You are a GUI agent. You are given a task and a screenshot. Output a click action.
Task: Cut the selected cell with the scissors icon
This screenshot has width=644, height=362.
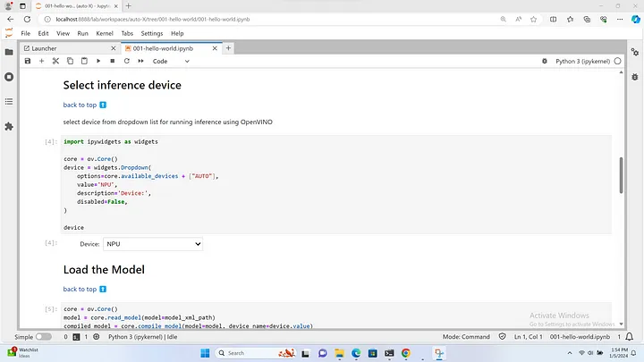coord(55,61)
